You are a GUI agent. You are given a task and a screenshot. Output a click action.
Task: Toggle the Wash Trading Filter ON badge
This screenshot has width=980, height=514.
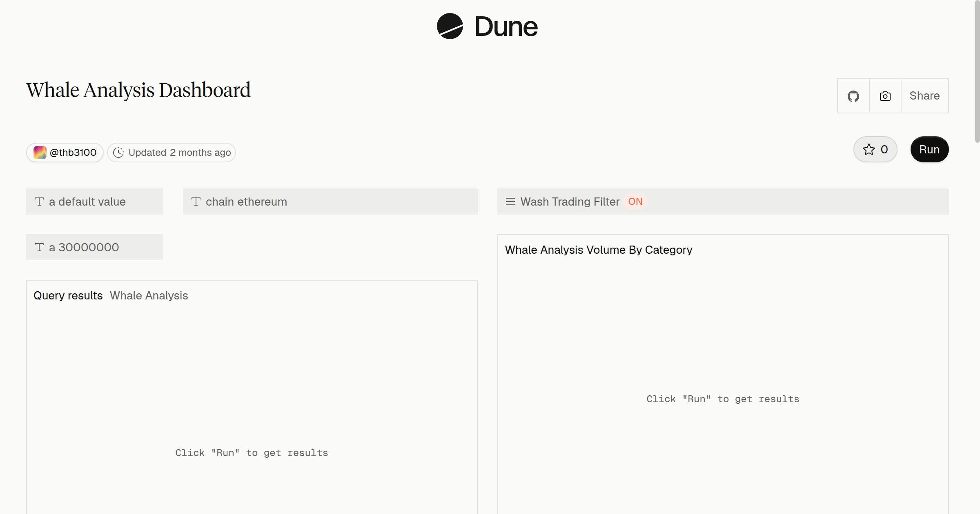coord(635,202)
